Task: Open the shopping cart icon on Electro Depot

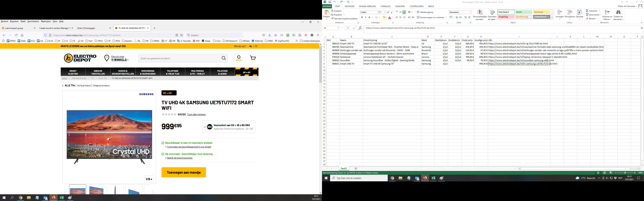Action: (x=253, y=58)
